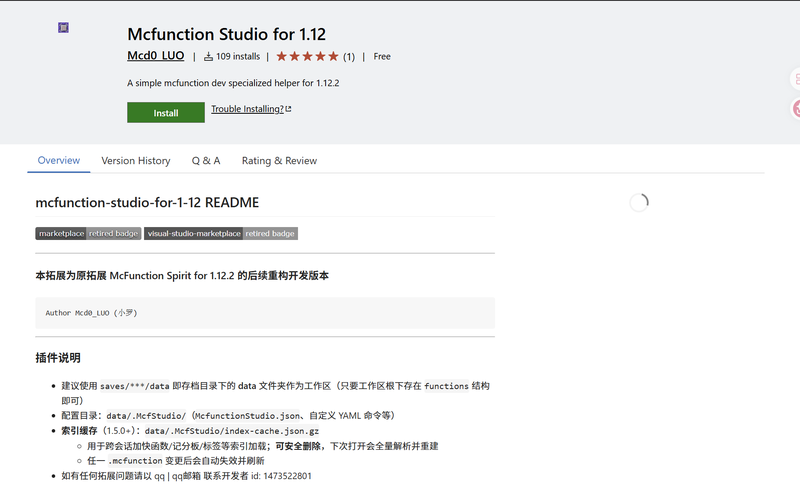Click the five-star rating display

click(307, 57)
